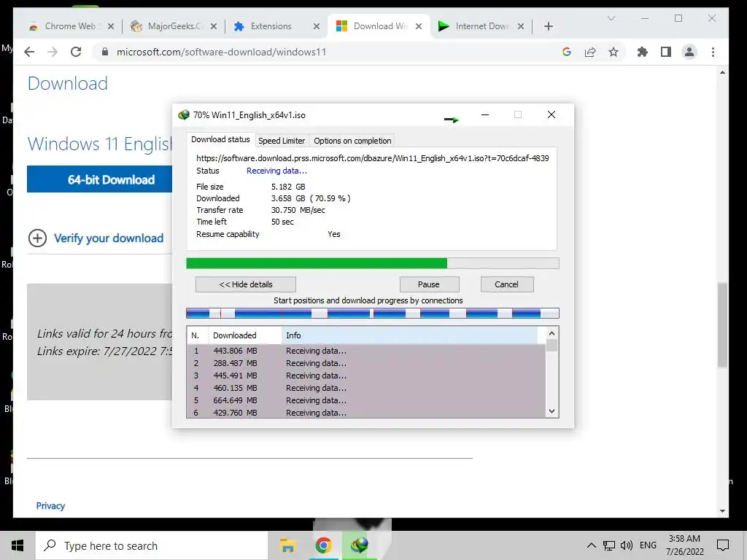Screen dimensions: 747x560
Task: Bookmark this page with the star
Action: point(613,52)
